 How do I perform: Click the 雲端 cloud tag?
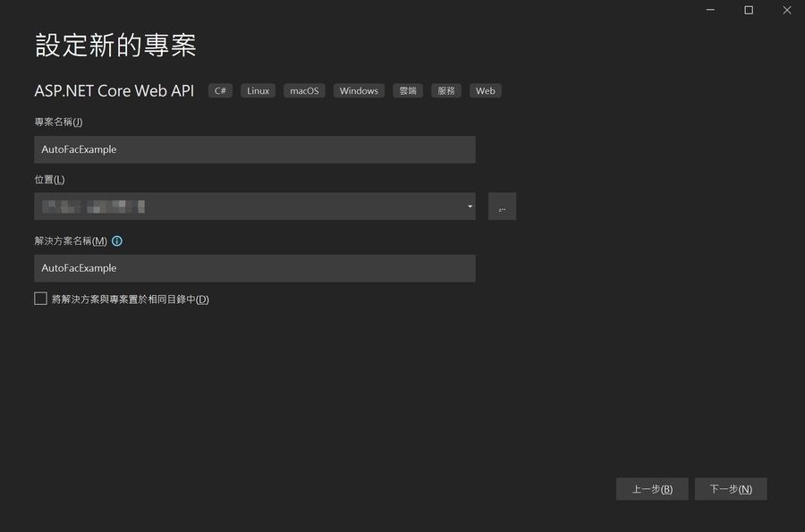(408, 90)
